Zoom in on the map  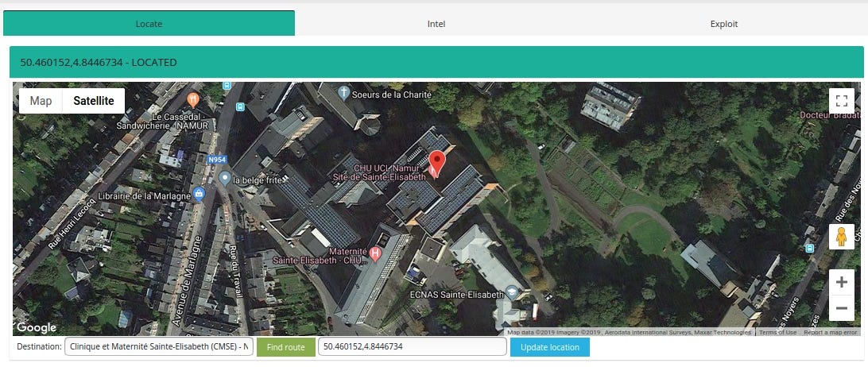[842, 282]
